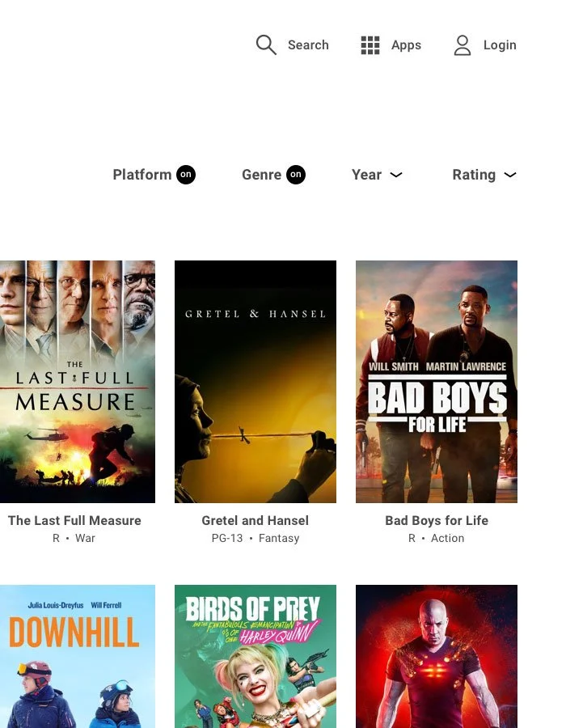Image resolution: width=566 pixels, height=728 pixels.
Task: Click the Search text label
Action: pos(308,45)
